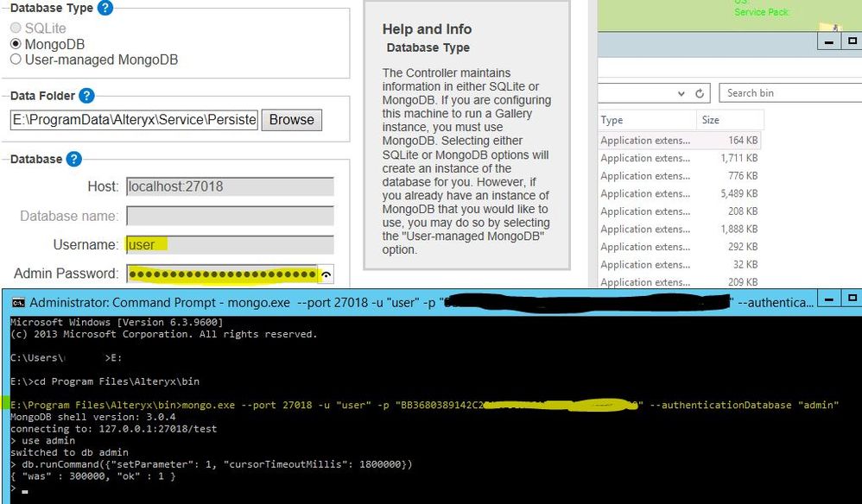This screenshot has width=862, height=504.
Task: Sort files by the Size column header
Action: [730, 120]
